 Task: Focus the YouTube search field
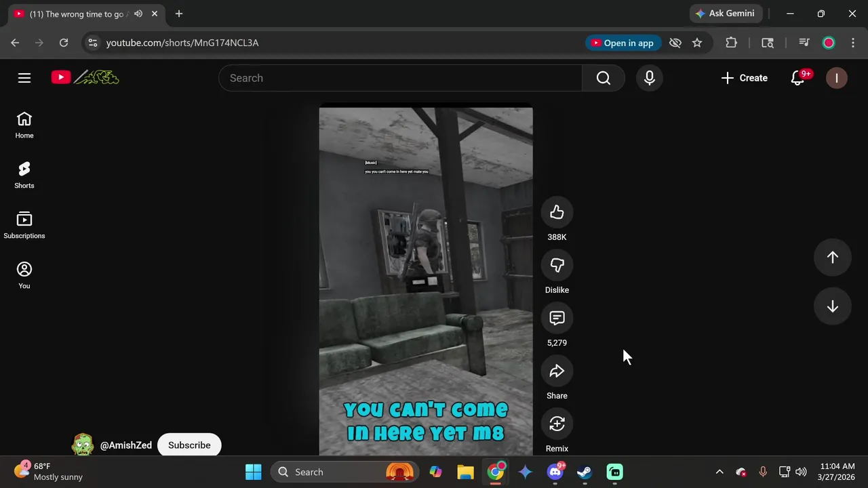pyautogui.click(x=400, y=78)
